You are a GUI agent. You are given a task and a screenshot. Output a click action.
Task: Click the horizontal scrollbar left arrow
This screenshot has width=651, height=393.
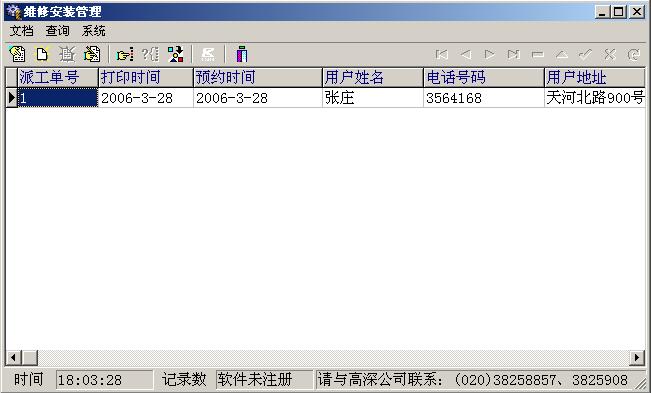point(13,357)
